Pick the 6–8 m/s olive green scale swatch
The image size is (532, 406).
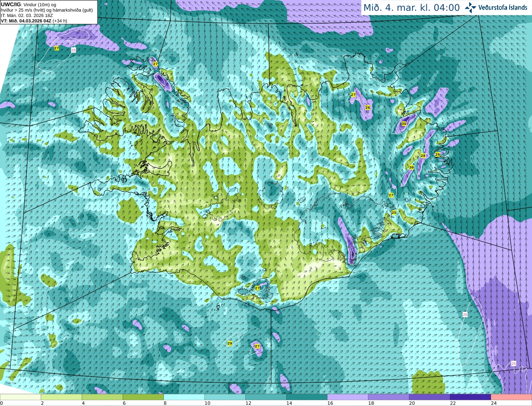point(143,397)
